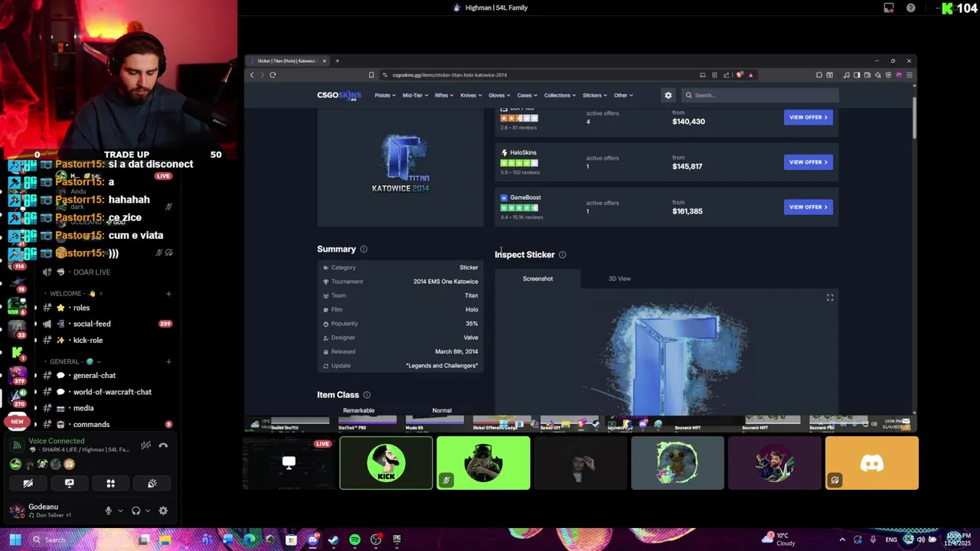Focus the CSGOSKINS search field
Viewport: 980px width, 551px height.
(759, 95)
